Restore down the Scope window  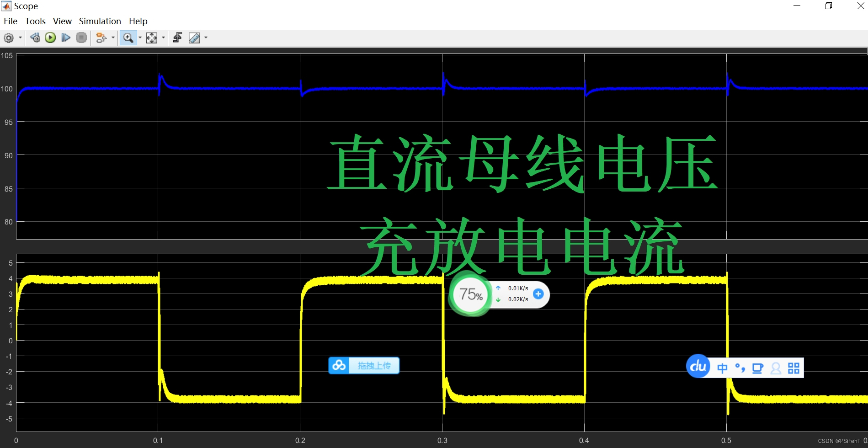click(x=828, y=6)
